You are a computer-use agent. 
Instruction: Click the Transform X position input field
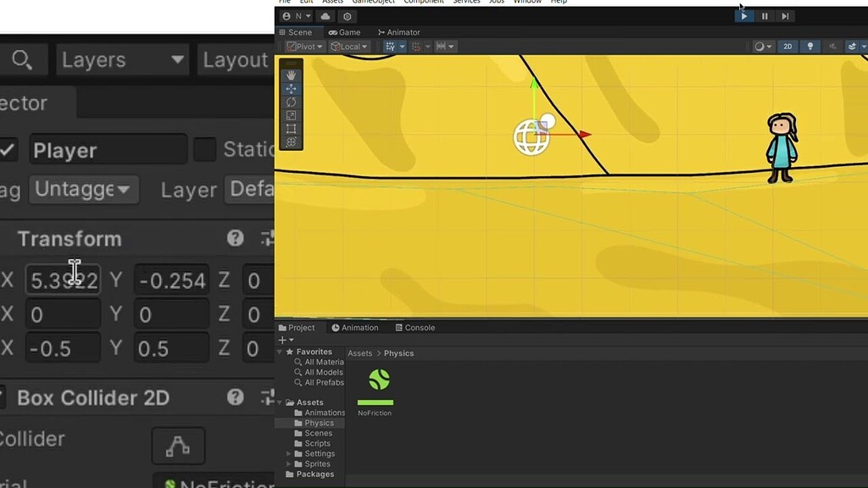(63, 280)
